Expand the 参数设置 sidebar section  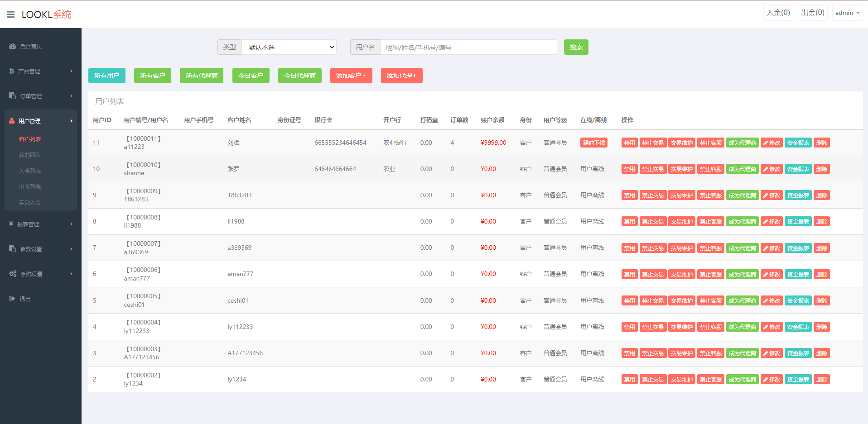click(29, 248)
